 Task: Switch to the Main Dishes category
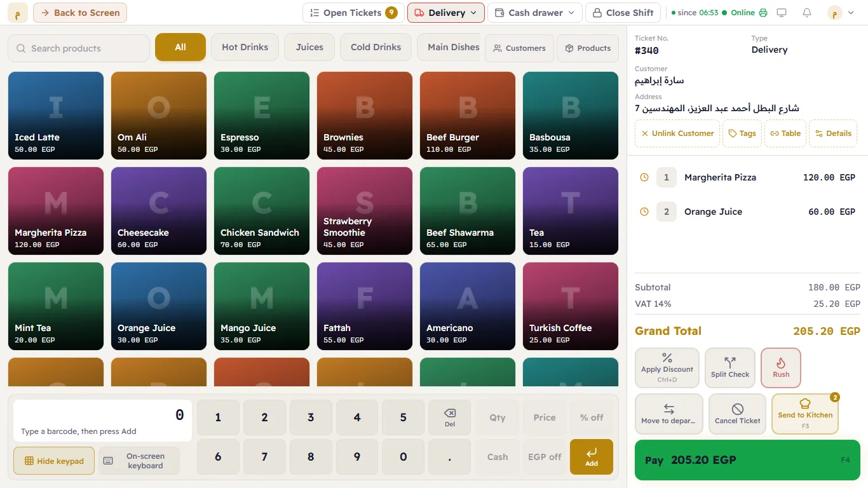coord(449,47)
